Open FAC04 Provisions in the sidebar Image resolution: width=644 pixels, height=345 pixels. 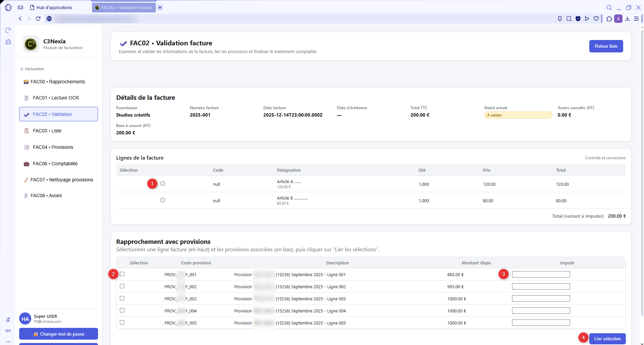tap(53, 147)
